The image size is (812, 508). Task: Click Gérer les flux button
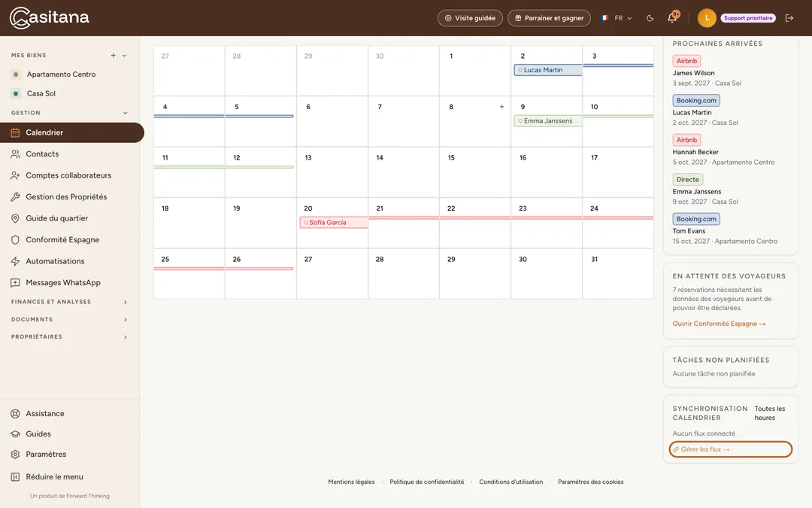pyautogui.click(x=730, y=449)
